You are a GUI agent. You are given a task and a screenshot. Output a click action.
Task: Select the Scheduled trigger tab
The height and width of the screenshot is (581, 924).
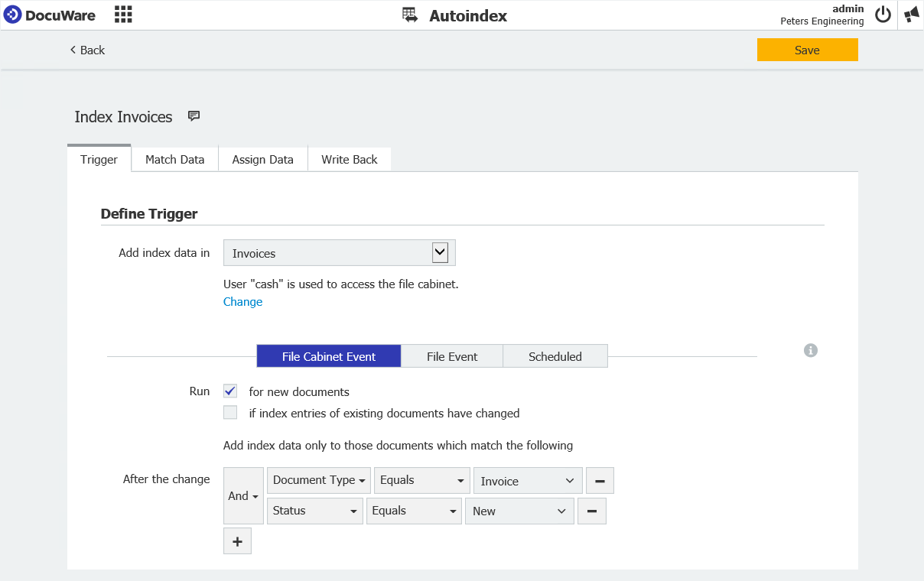pos(555,356)
